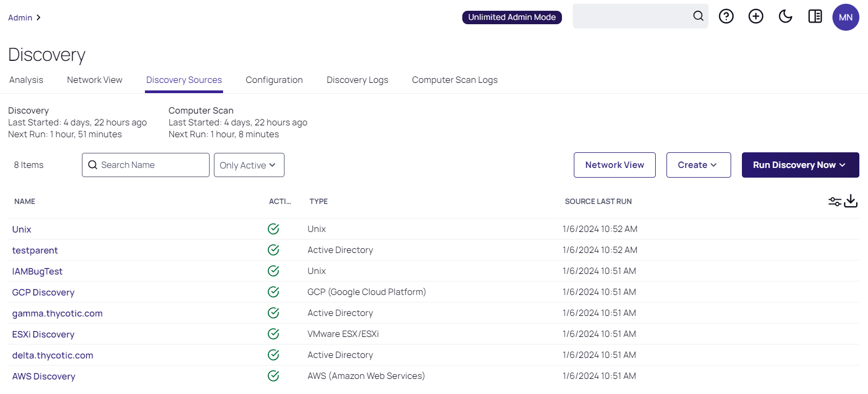Click the Network View button
This screenshot has height=394, width=868.
pyautogui.click(x=614, y=165)
